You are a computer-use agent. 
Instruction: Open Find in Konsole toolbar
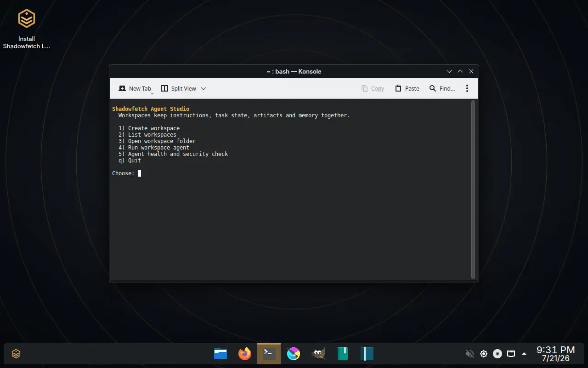(x=442, y=88)
